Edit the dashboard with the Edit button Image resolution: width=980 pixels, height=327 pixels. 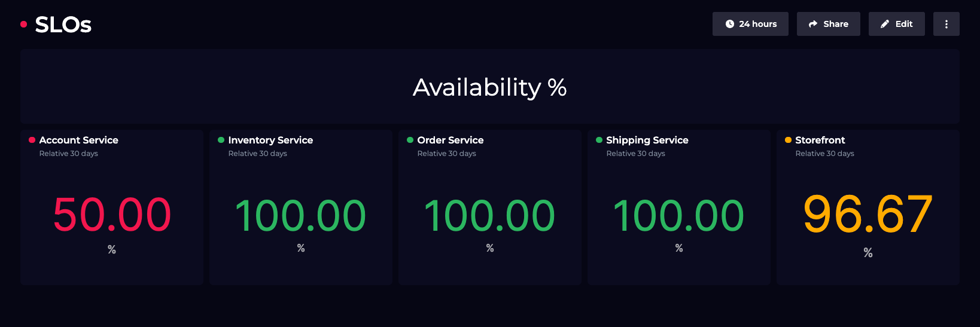896,24
